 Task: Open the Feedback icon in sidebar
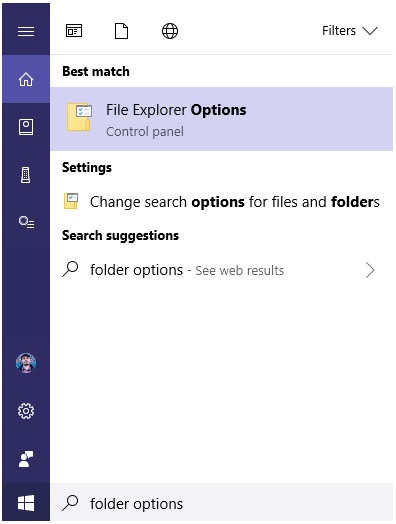pyautogui.click(x=26, y=459)
